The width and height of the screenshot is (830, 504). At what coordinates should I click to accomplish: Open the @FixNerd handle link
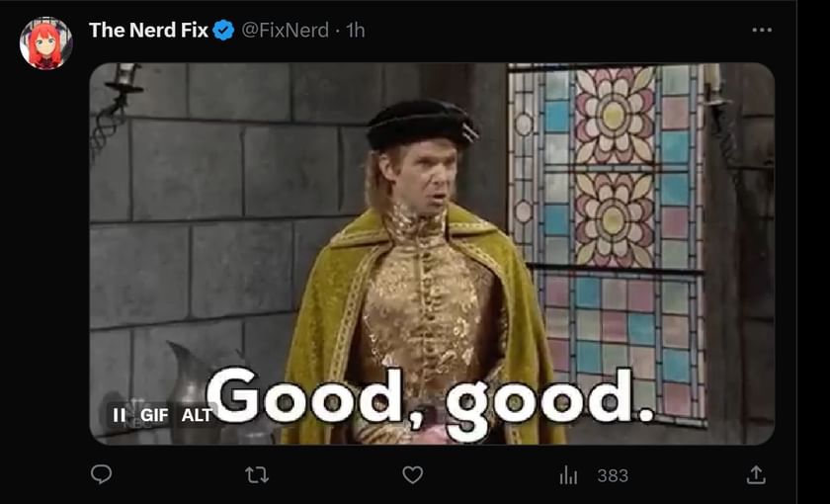[x=285, y=31]
